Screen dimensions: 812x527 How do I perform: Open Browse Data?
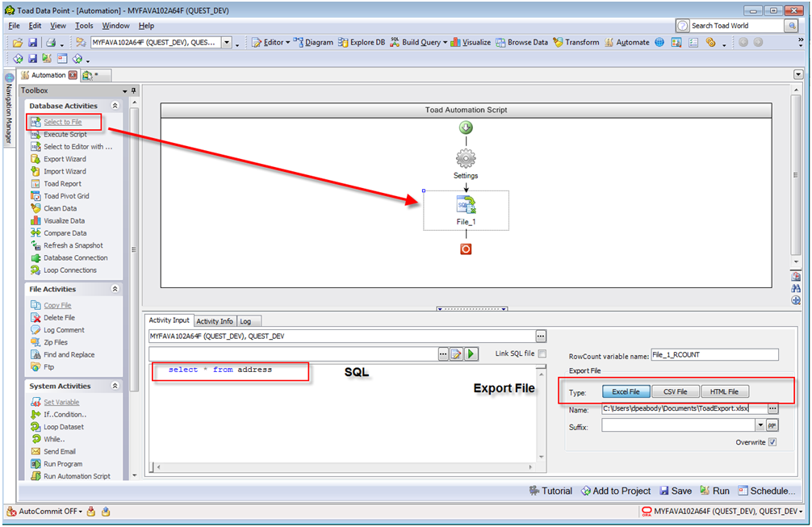point(521,43)
